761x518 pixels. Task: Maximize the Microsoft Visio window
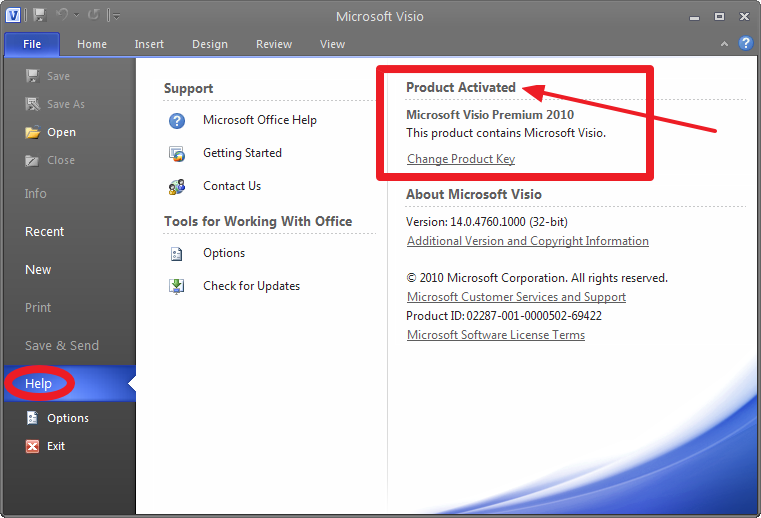[719, 17]
